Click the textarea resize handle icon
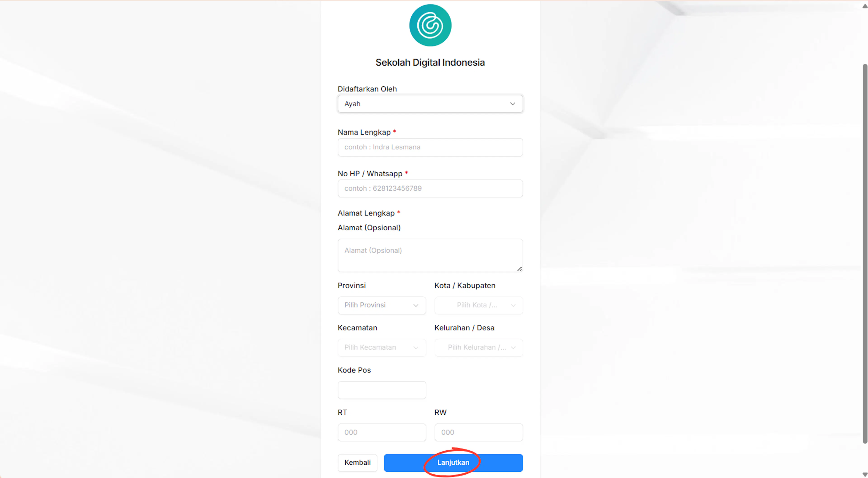Screen dimensions: 868x478 (x=519, y=269)
